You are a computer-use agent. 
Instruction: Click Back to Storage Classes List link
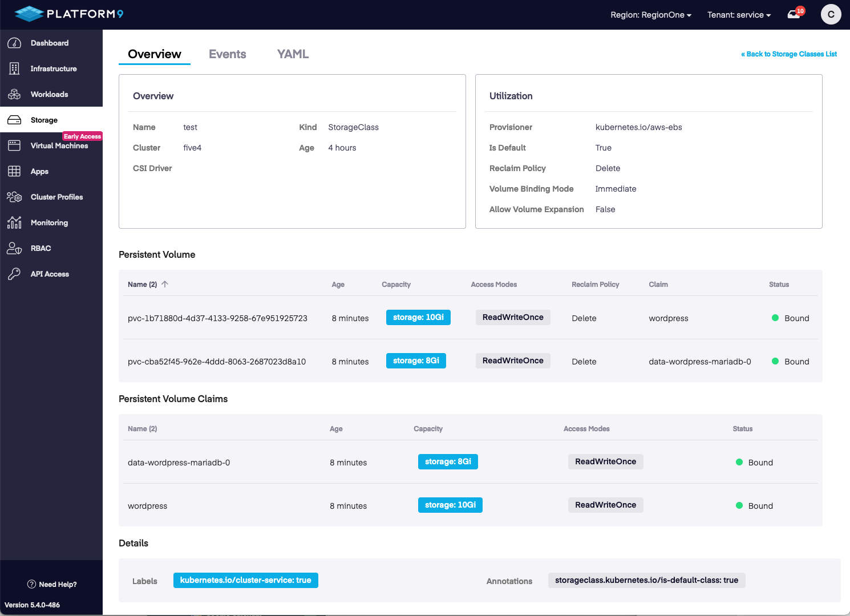[x=789, y=54]
